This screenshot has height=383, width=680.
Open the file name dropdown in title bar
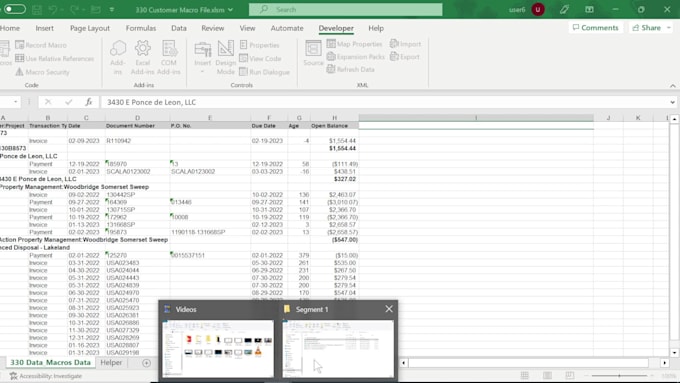coord(230,10)
